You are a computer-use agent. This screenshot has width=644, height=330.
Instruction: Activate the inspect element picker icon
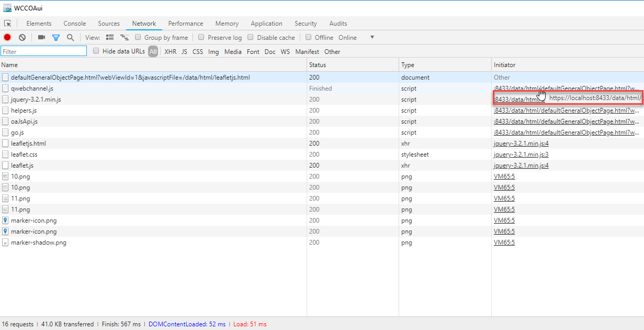click(x=8, y=24)
